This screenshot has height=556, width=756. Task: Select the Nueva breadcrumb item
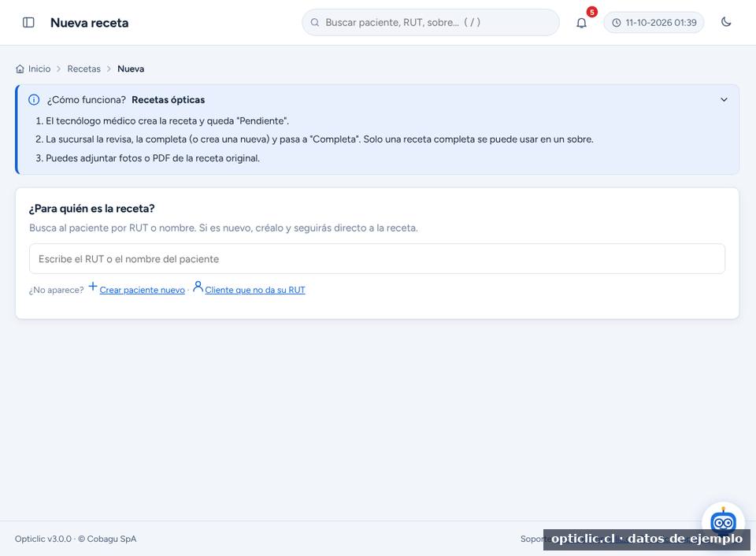[x=131, y=69]
